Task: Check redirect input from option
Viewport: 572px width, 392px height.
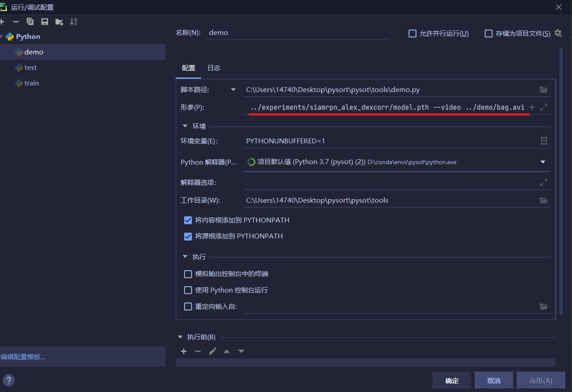Action: [x=188, y=306]
